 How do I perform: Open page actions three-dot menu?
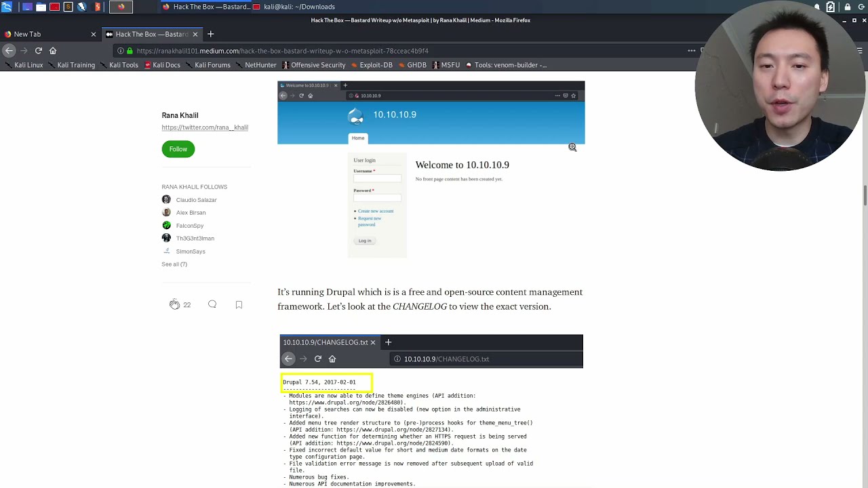tap(692, 51)
